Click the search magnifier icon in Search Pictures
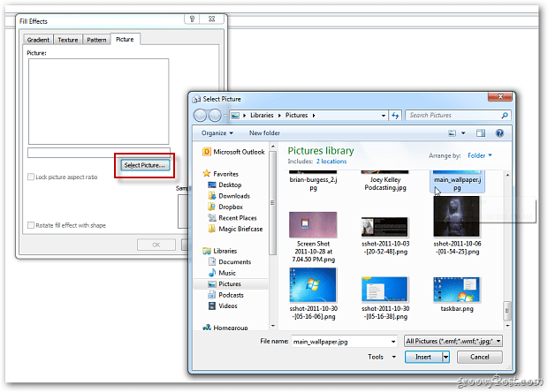 [x=505, y=115]
